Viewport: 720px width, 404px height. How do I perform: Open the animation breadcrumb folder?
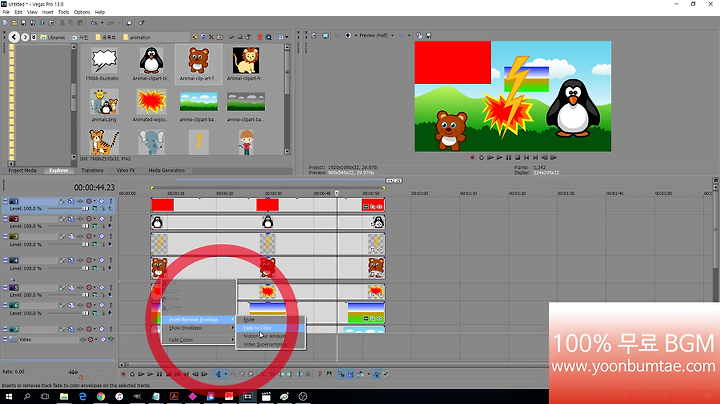[x=136, y=37]
